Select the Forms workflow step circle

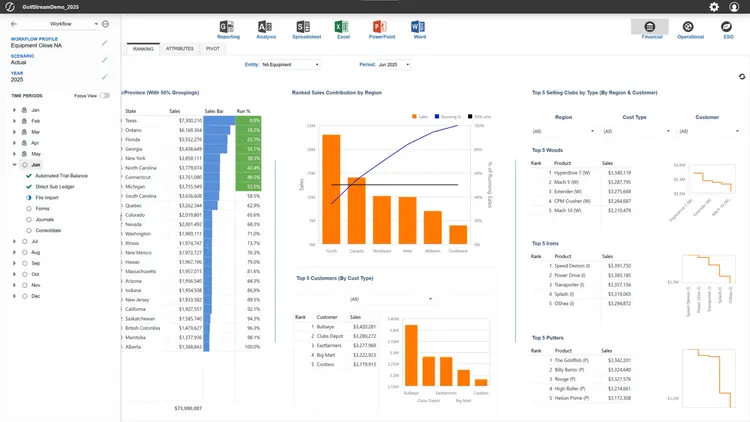[26, 209]
